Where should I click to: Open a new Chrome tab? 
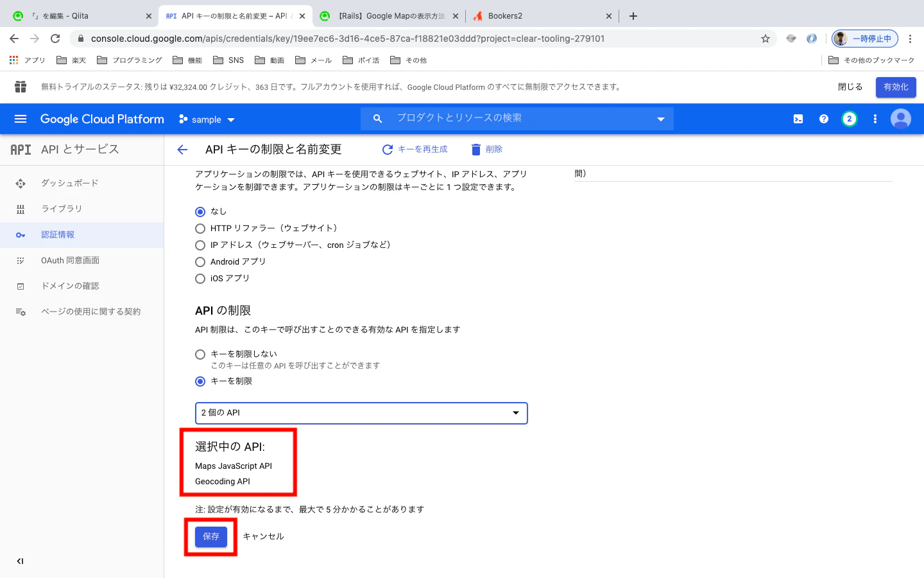(633, 16)
